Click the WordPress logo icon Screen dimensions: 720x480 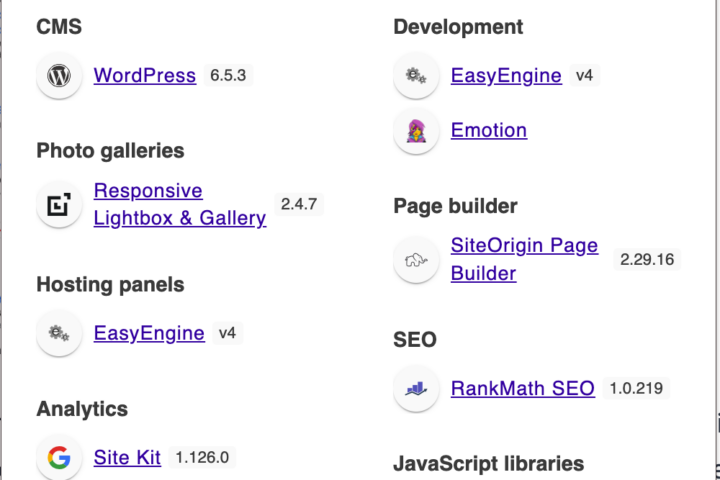[x=59, y=75]
